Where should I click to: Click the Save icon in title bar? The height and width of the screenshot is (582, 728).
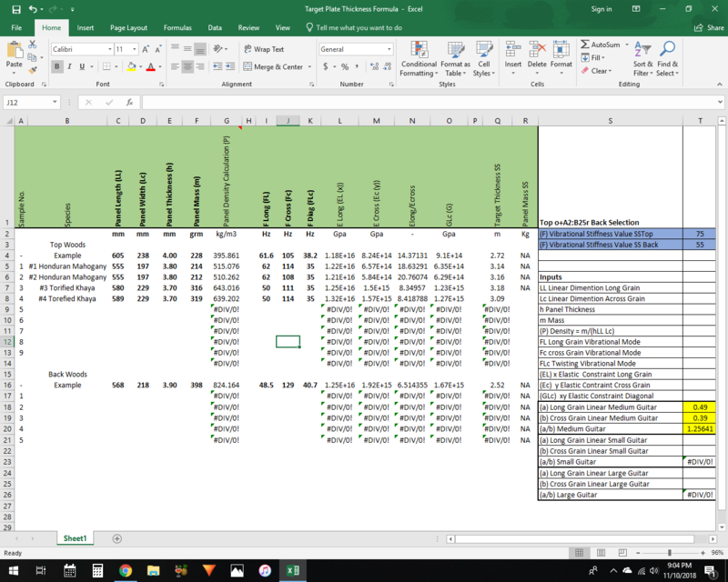pos(16,9)
